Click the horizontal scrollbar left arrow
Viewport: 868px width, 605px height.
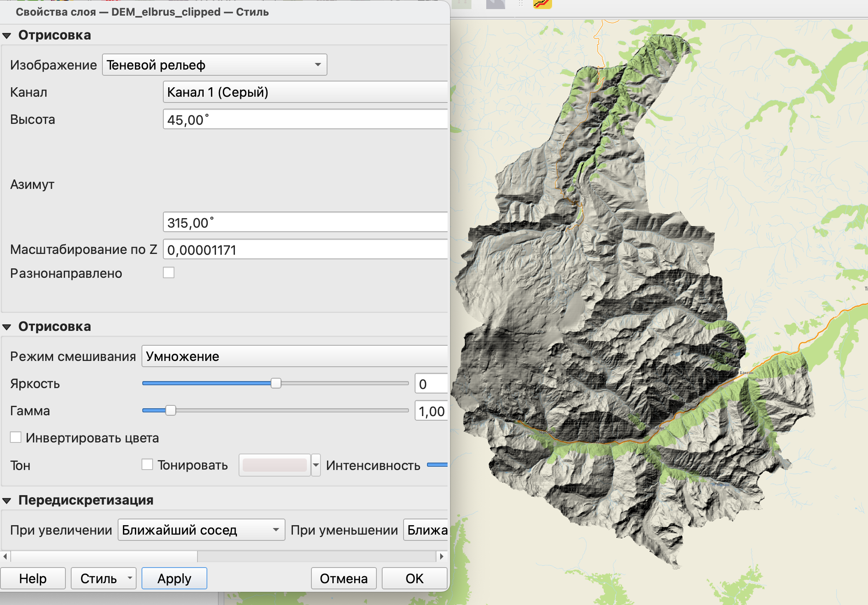(x=5, y=556)
